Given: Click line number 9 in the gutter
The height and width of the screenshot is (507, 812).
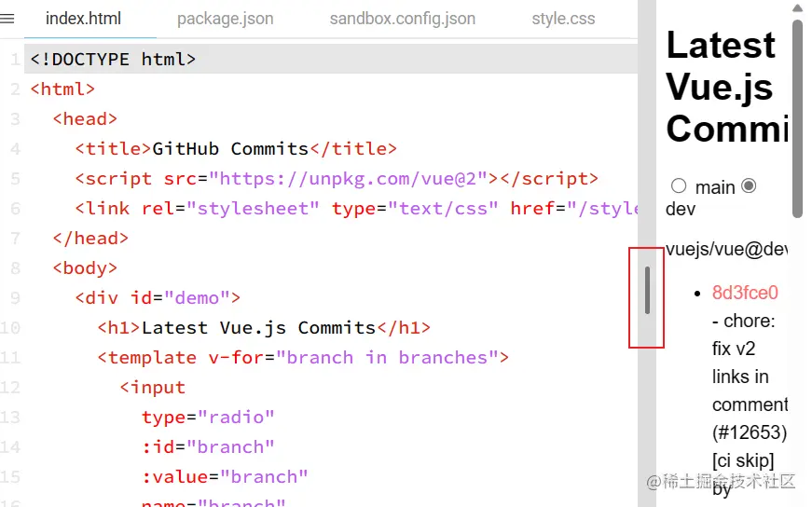Looking at the screenshot, I should click(15, 298).
